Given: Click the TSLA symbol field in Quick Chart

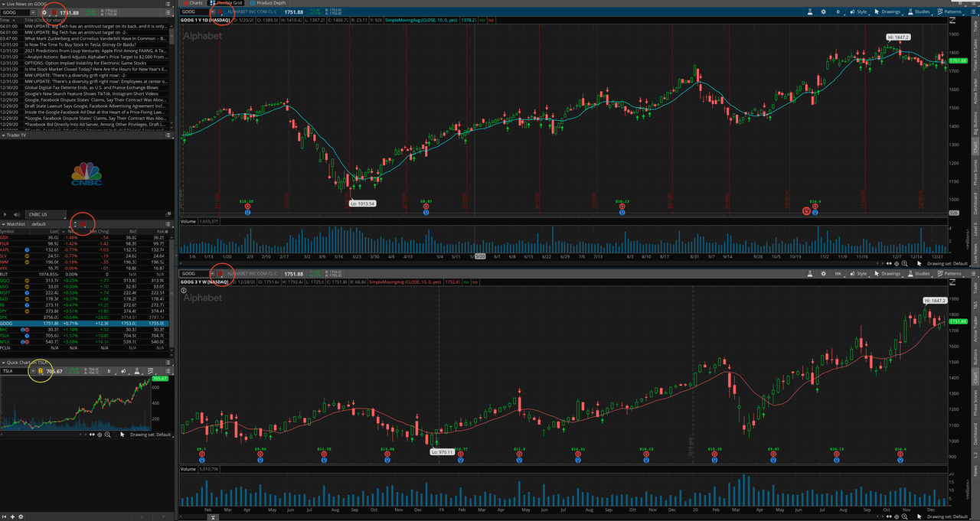Looking at the screenshot, I should click(15, 371).
